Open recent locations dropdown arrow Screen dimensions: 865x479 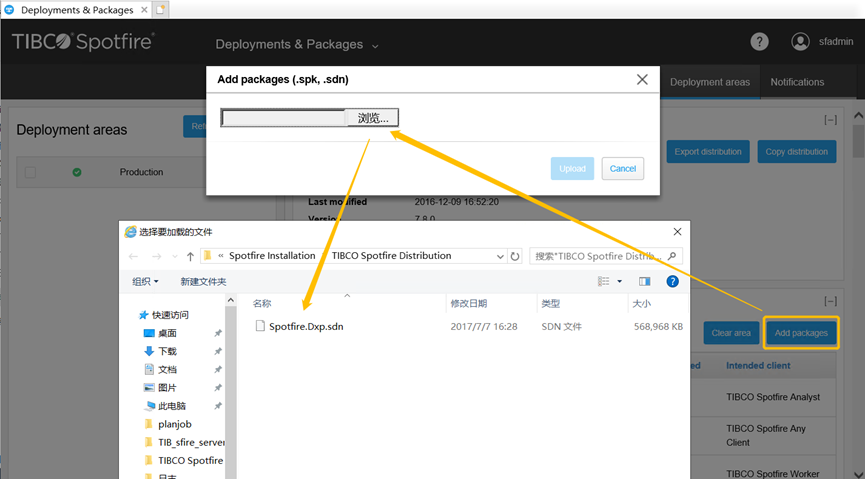coord(175,257)
